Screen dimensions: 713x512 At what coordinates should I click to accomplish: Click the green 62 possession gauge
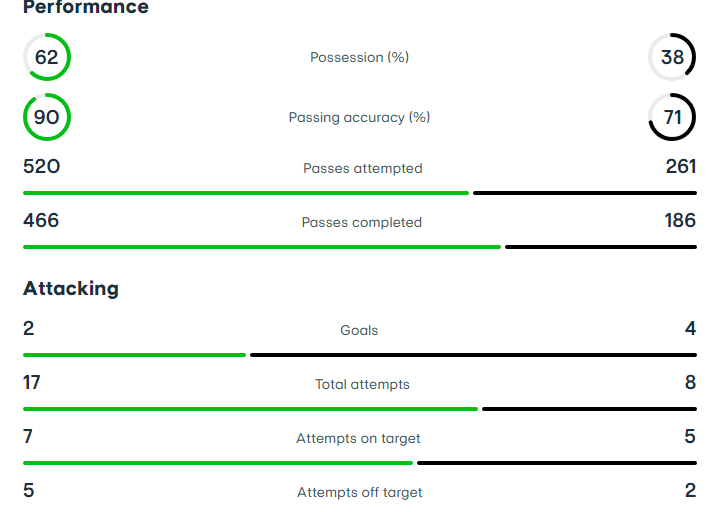pos(47,57)
